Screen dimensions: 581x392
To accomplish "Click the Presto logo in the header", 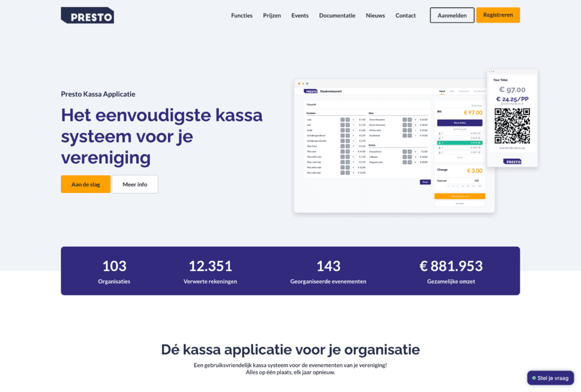I will tap(87, 15).
